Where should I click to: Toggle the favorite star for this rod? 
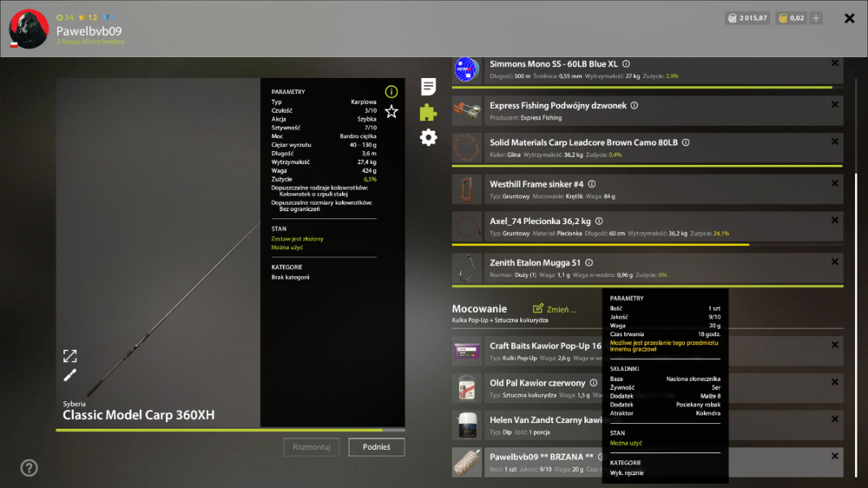tap(391, 111)
